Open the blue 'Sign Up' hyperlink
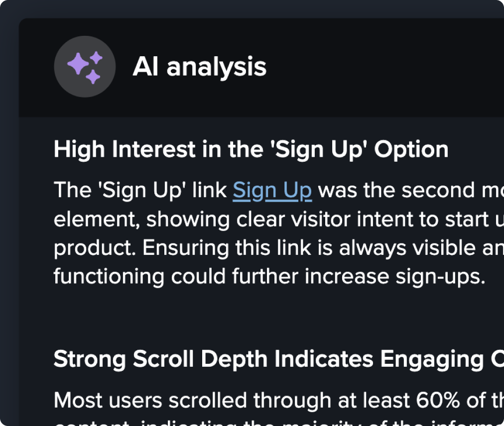This screenshot has width=504, height=426. click(x=272, y=191)
